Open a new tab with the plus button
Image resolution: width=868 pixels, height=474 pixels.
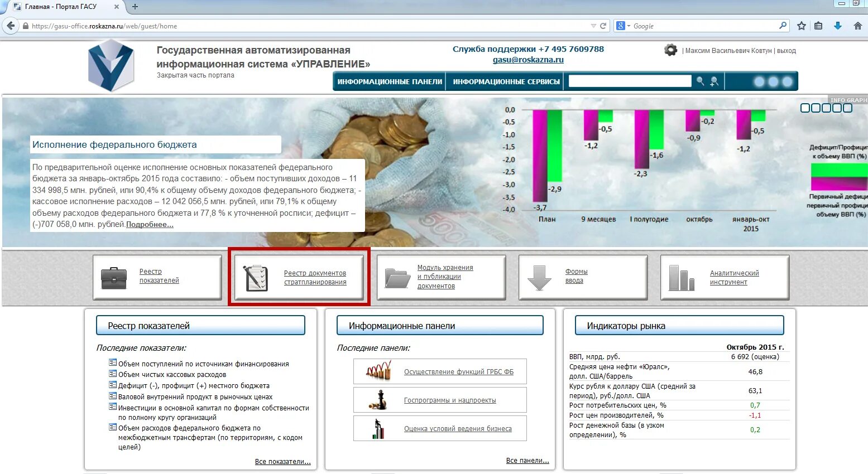[135, 7]
